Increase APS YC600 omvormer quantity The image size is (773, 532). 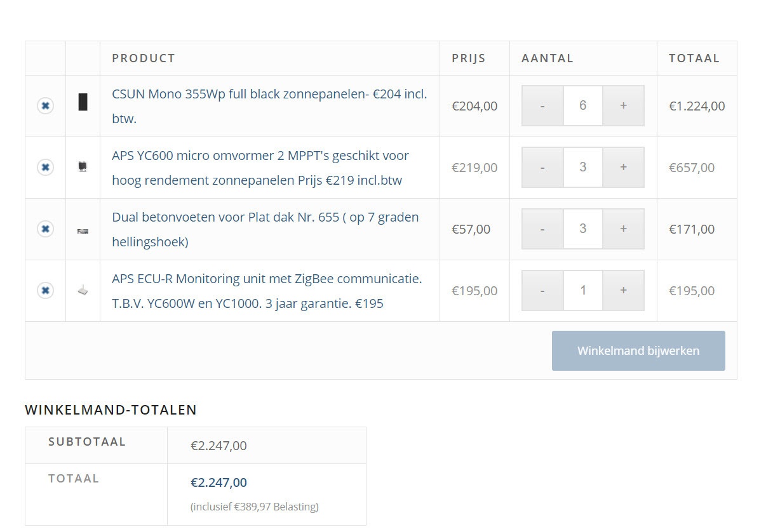[x=623, y=167]
